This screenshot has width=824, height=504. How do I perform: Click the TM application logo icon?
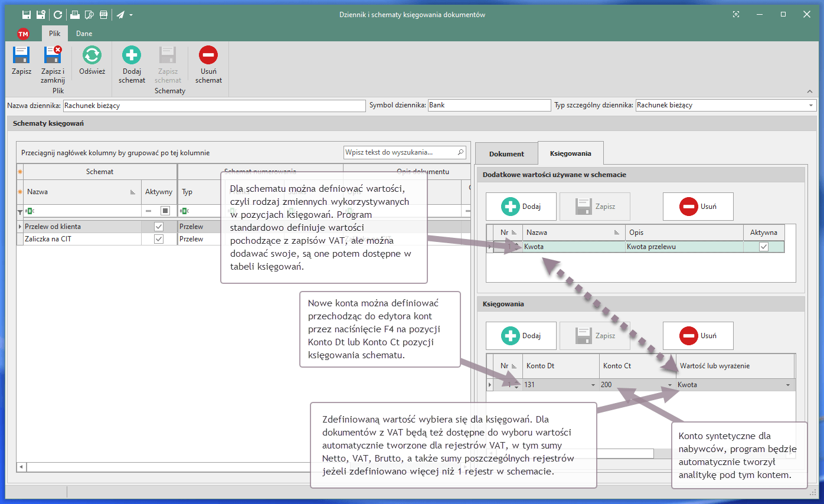tap(23, 34)
